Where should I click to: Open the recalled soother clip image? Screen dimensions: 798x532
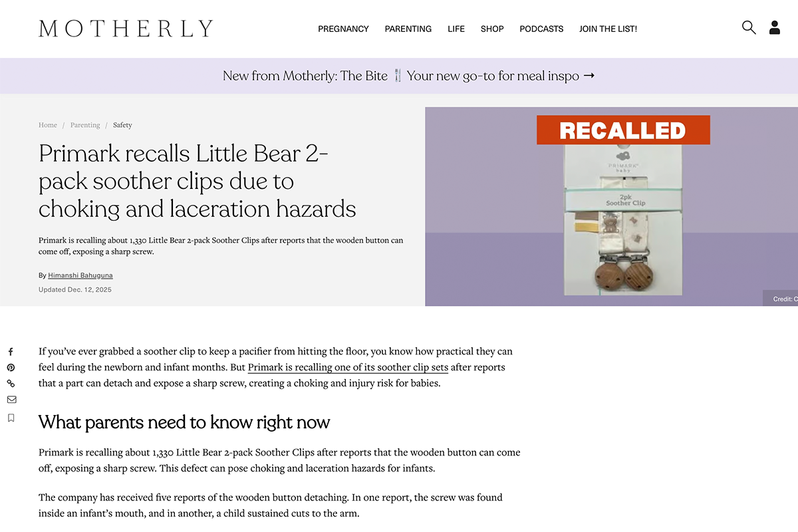point(611,206)
